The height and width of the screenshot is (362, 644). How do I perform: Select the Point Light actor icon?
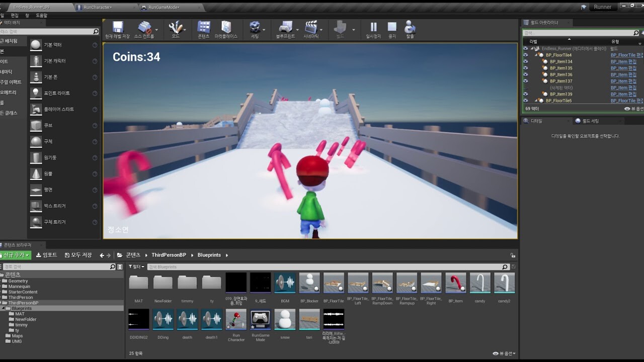(36, 93)
